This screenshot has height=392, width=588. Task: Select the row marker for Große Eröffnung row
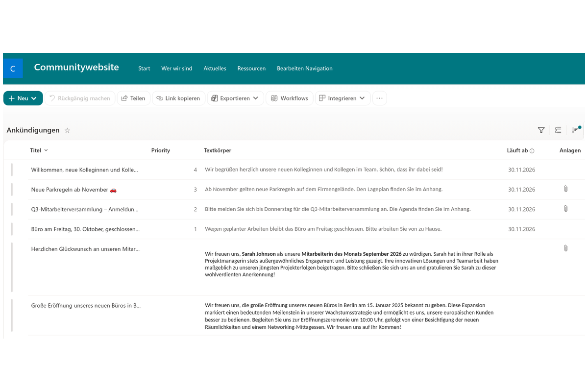click(x=12, y=315)
